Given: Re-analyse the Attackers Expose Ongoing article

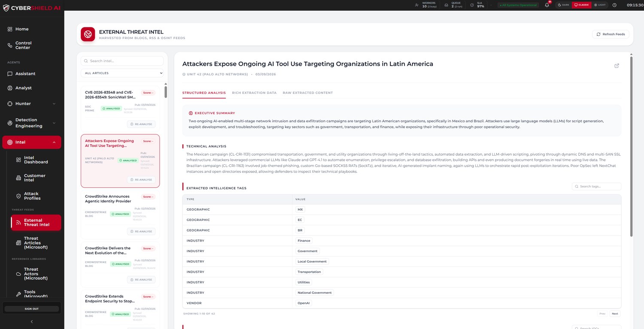Looking at the screenshot, I should coord(141,180).
